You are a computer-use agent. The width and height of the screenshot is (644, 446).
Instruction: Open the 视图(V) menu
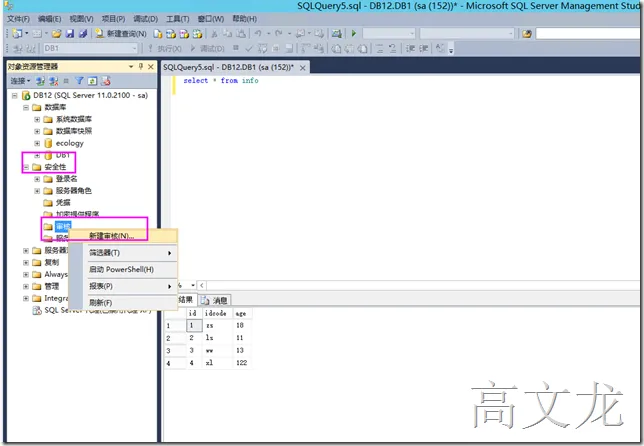pyautogui.click(x=81, y=19)
